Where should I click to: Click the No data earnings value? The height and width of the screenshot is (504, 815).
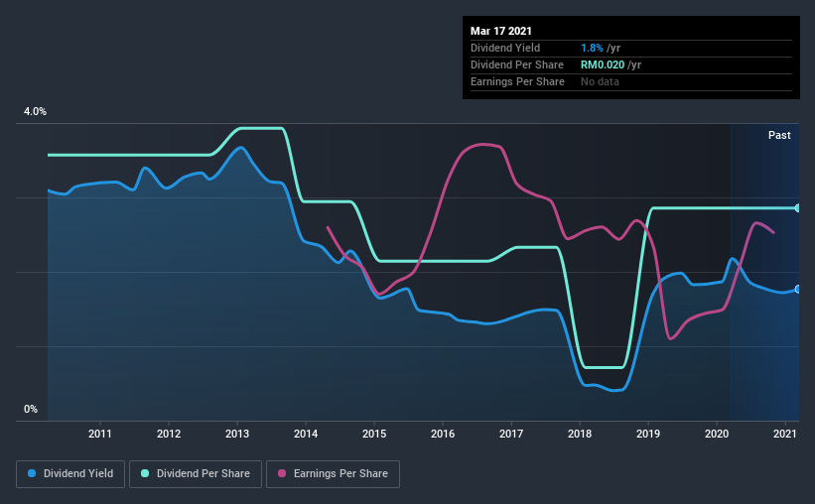point(600,81)
